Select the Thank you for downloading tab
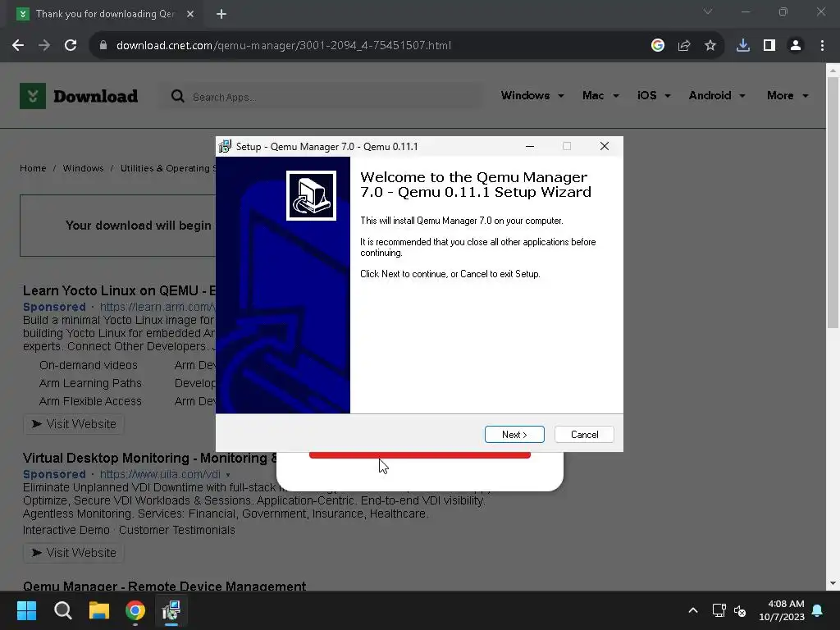Image resolution: width=840 pixels, height=630 pixels. pyautogui.click(x=105, y=14)
